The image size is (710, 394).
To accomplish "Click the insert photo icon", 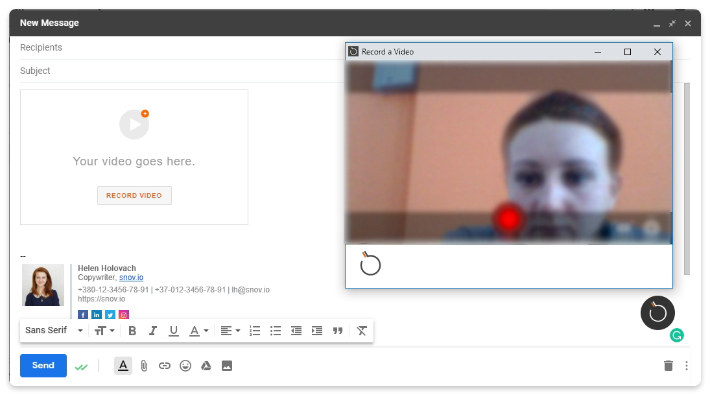I will tap(227, 366).
